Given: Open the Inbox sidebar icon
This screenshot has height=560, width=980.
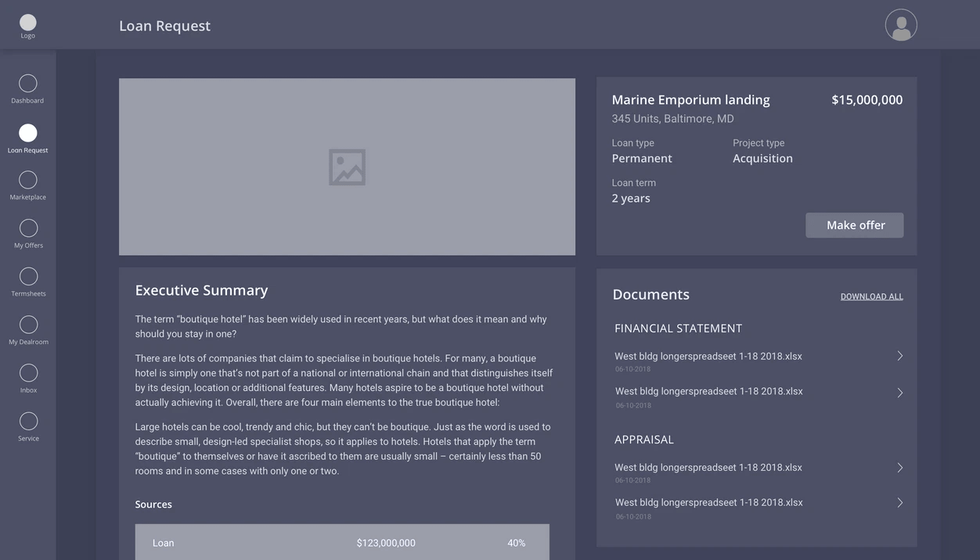Looking at the screenshot, I should tap(28, 373).
